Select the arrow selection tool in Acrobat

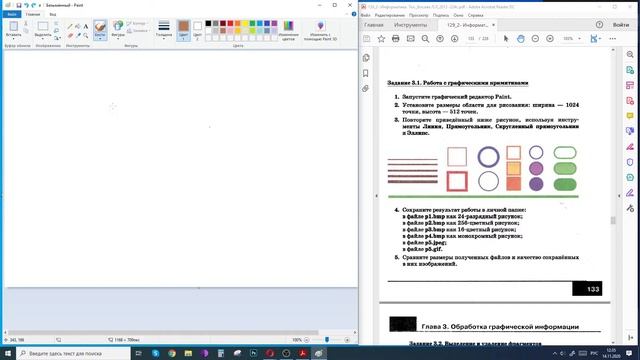(506, 39)
